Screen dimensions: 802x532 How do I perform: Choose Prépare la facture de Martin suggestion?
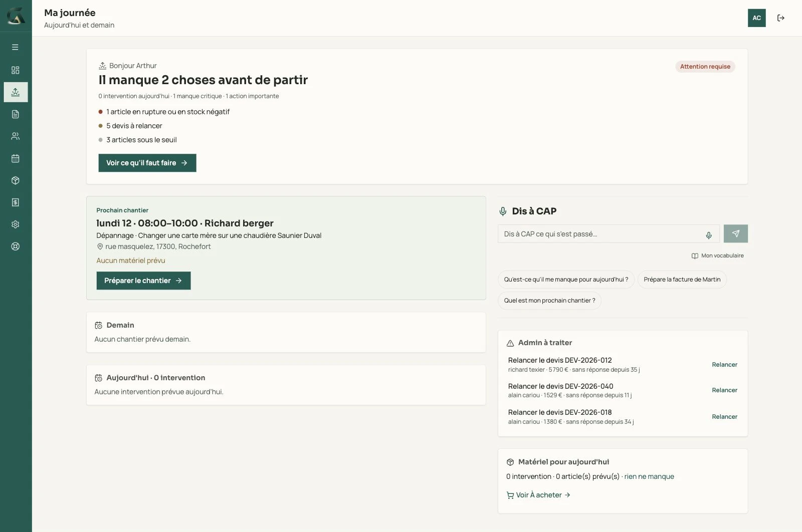682,280
